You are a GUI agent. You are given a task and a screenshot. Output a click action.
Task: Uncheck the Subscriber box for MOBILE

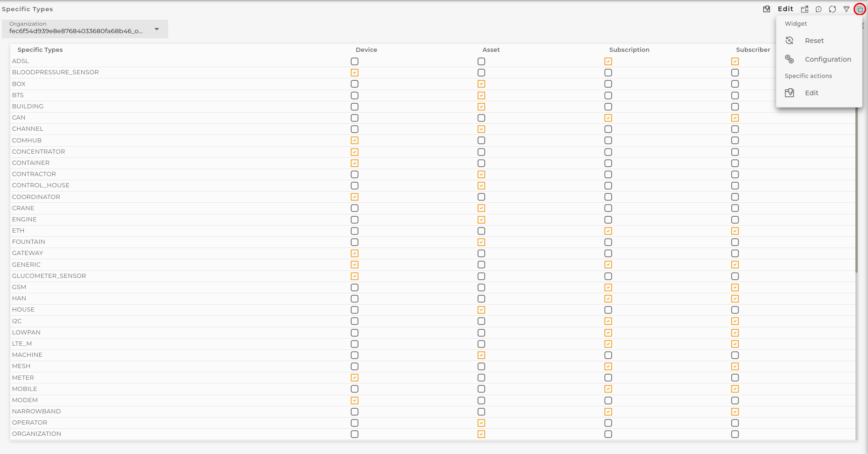(x=735, y=389)
